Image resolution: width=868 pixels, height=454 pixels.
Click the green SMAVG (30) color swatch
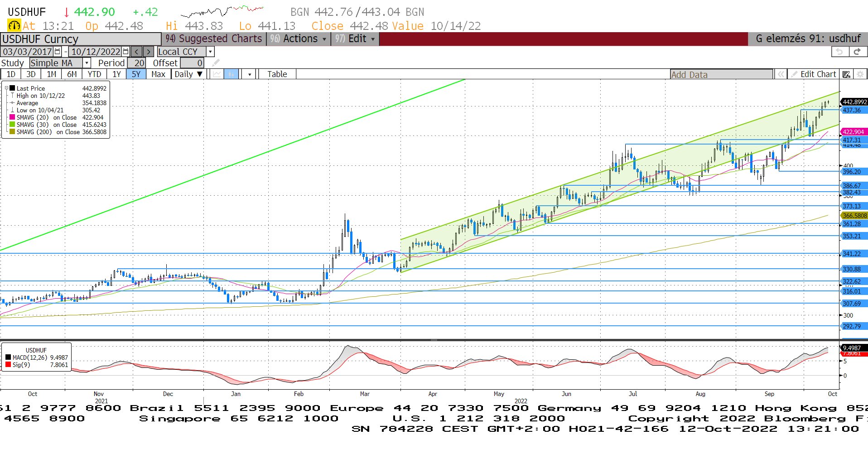tap(12, 125)
